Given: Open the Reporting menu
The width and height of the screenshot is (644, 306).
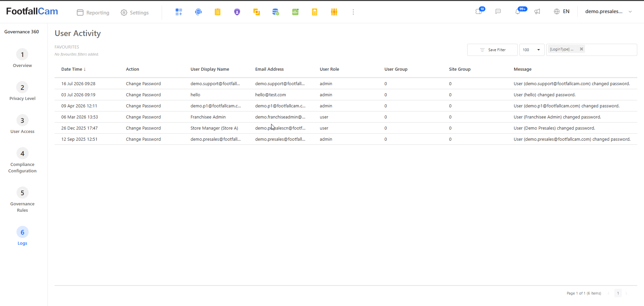Looking at the screenshot, I should (93, 12).
